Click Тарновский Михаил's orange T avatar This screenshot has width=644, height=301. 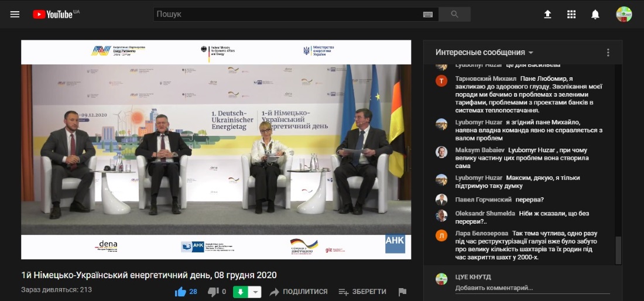click(441, 81)
